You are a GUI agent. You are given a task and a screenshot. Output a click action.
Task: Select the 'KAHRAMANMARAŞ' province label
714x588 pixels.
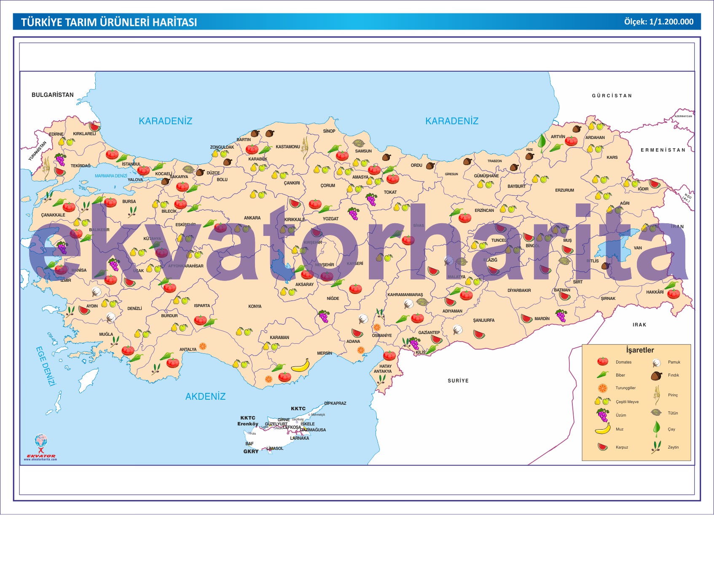tap(405, 295)
